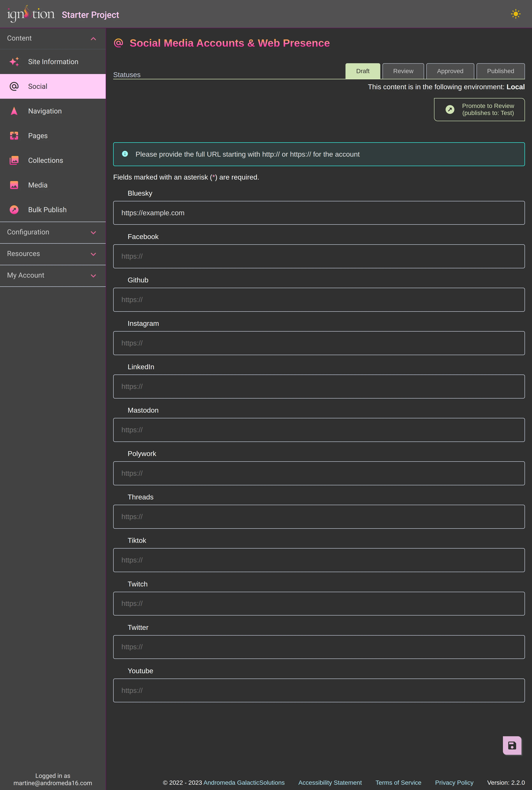Open the Pages puzzle icon
Image resolution: width=532 pixels, height=790 pixels.
(14, 136)
